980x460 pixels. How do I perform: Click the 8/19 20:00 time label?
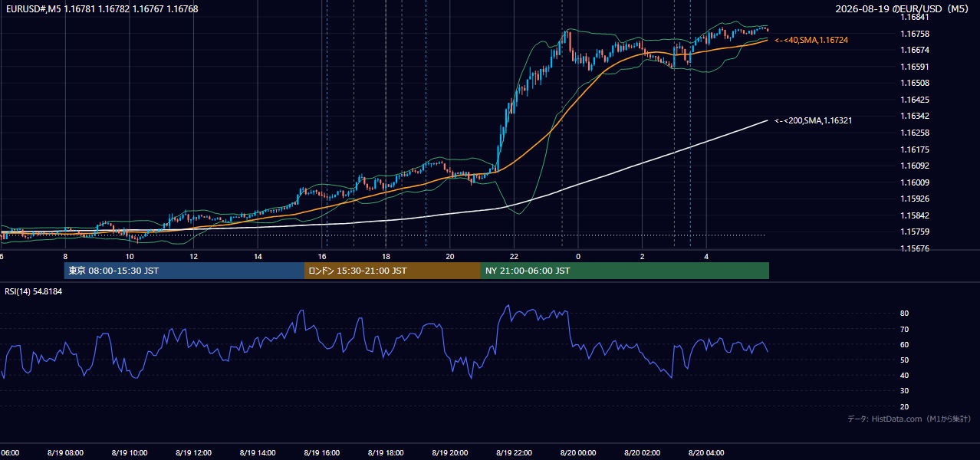[450, 452]
